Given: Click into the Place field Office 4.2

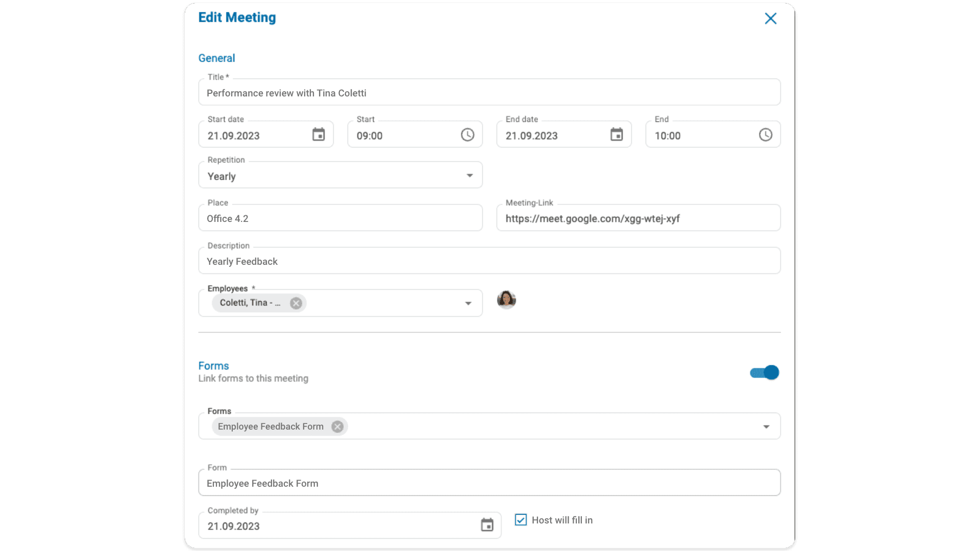Looking at the screenshot, I should 340,218.
